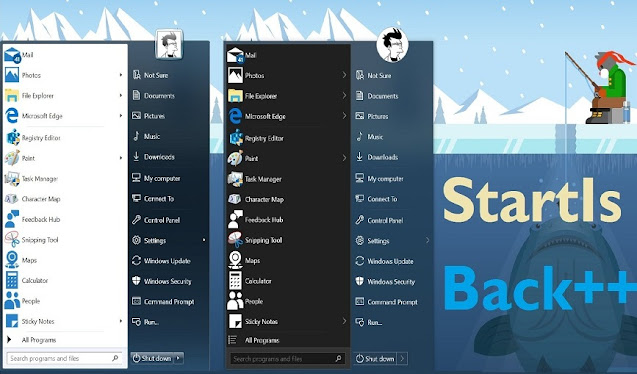Click the Maps icon in the dark menu

235,260
